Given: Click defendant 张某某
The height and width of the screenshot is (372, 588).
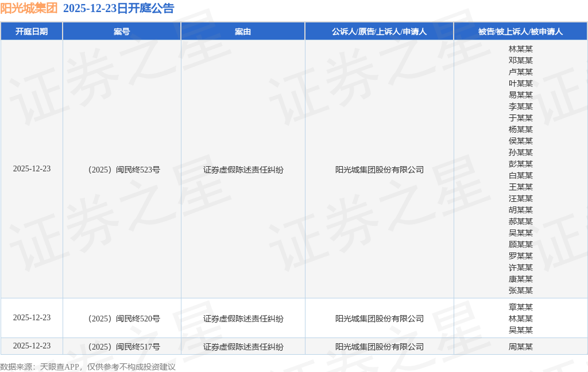Looking at the screenshot, I should (520, 290).
